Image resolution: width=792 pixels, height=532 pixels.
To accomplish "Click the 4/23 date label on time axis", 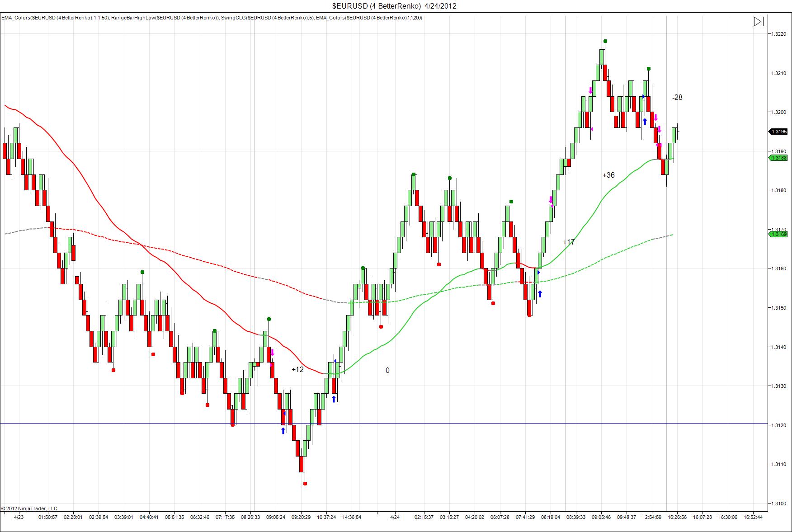I will [19, 517].
